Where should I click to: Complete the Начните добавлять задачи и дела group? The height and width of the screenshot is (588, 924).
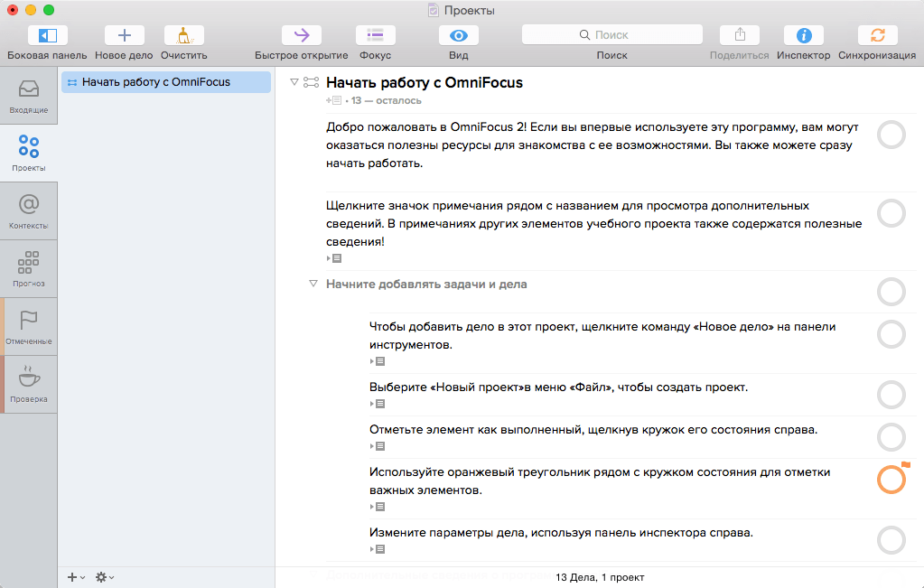point(891,292)
